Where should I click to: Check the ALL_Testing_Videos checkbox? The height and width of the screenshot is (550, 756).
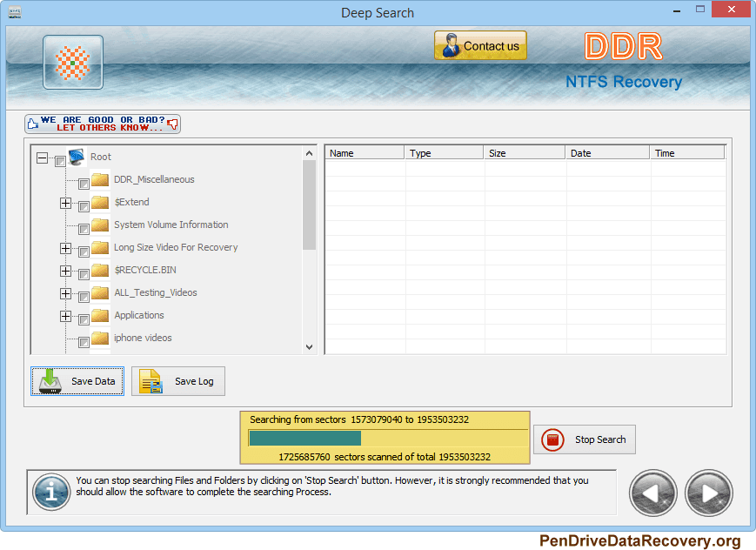click(x=84, y=298)
